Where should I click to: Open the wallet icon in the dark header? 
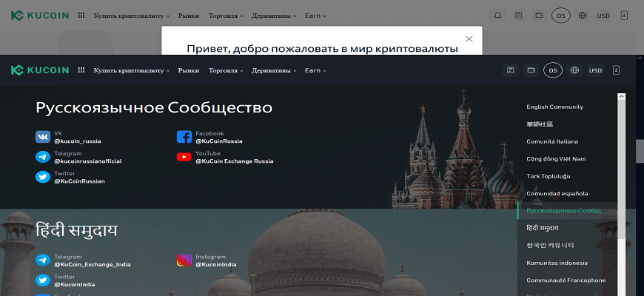[531, 70]
